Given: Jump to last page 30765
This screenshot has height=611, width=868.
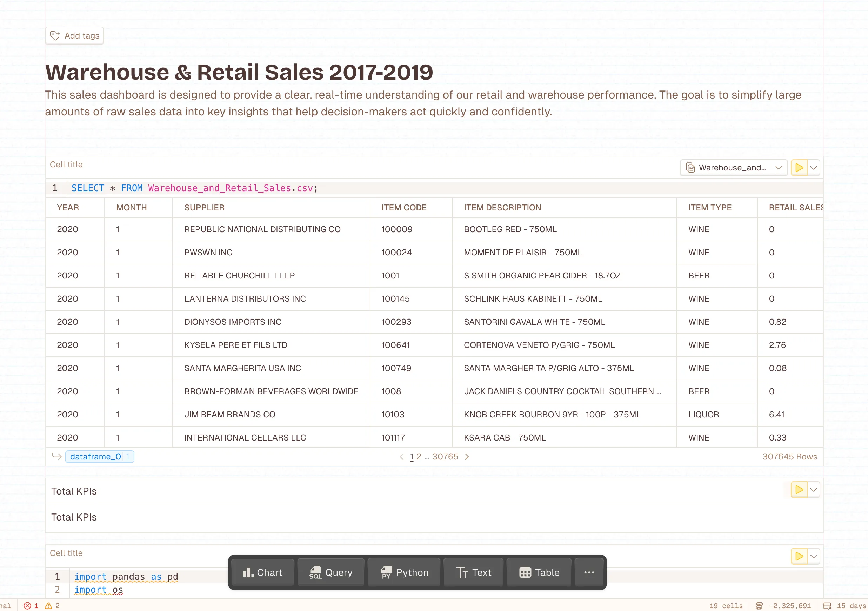Looking at the screenshot, I should click(x=445, y=456).
